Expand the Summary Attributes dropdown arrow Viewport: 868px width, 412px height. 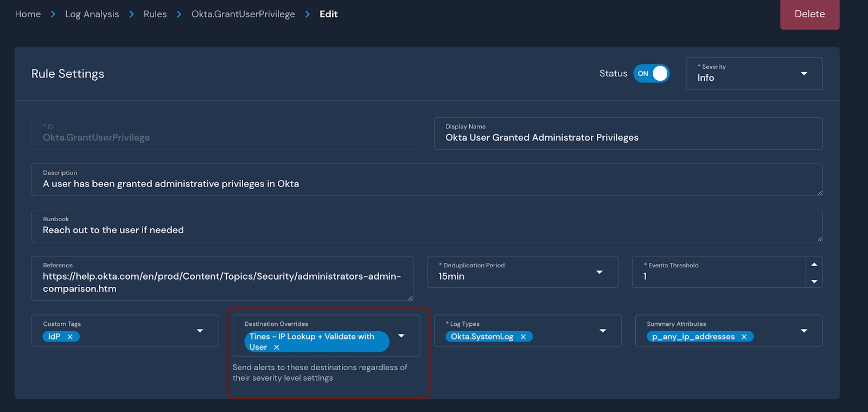[x=804, y=331]
